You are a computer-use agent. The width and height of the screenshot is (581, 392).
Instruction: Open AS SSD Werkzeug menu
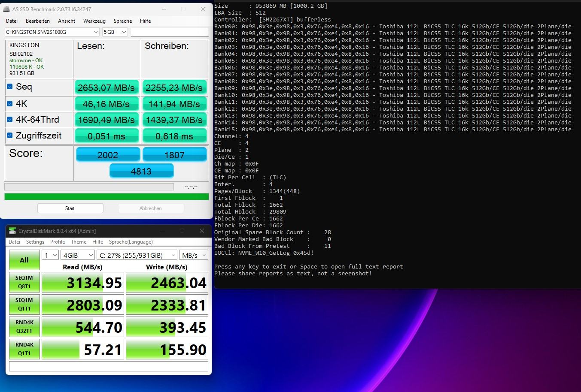tap(94, 21)
